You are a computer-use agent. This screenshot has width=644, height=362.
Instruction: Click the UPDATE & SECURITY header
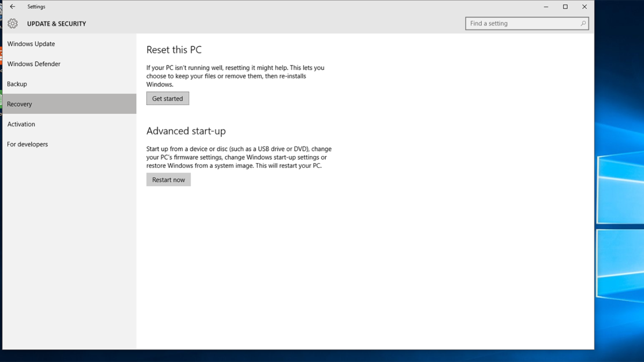[x=55, y=24]
